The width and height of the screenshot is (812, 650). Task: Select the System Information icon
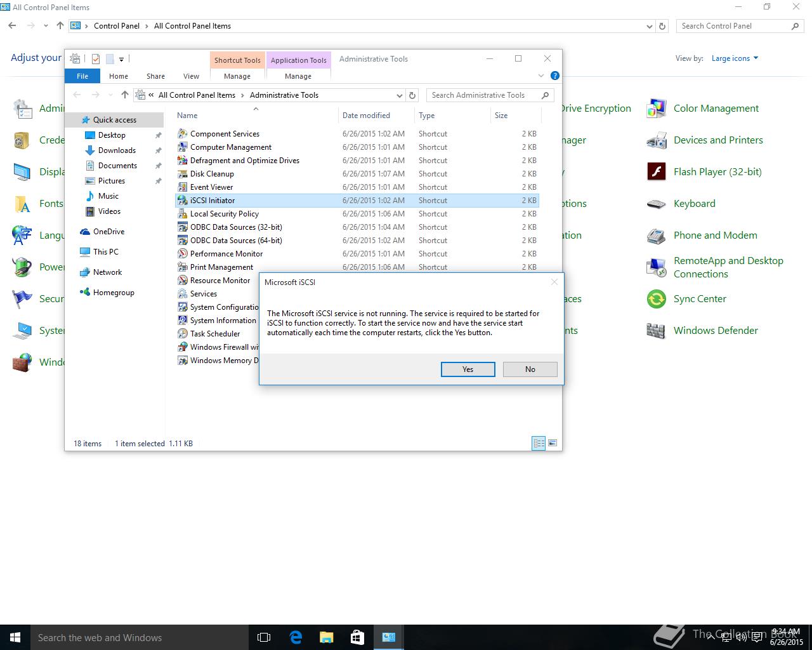tap(183, 321)
